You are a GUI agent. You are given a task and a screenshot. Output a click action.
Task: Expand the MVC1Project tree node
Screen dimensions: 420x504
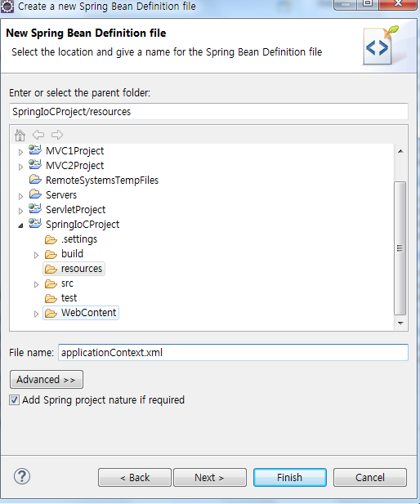[x=20, y=152]
